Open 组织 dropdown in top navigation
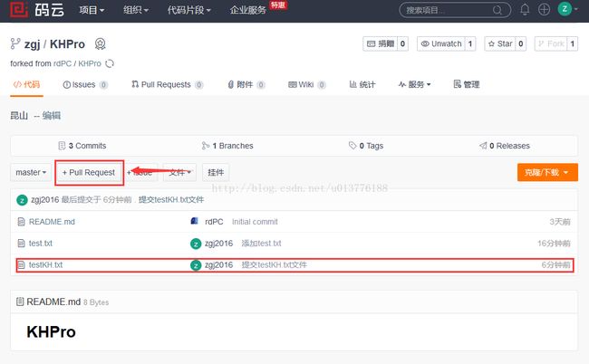Viewport: 589px width, 364px height. click(136, 10)
